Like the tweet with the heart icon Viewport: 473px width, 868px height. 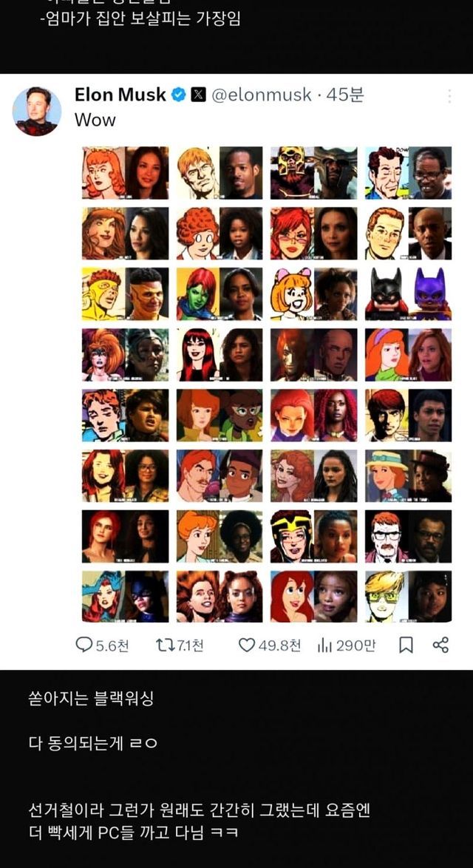(246, 645)
